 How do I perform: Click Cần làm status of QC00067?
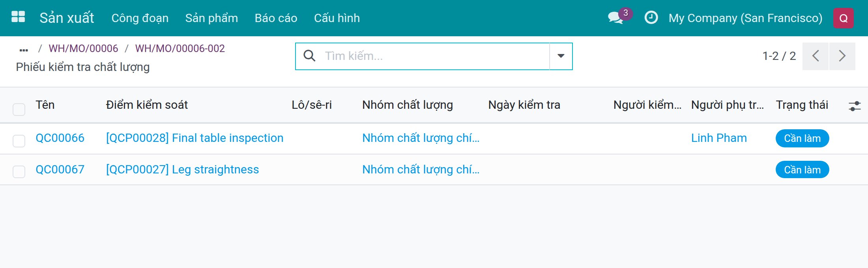tap(802, 169)
